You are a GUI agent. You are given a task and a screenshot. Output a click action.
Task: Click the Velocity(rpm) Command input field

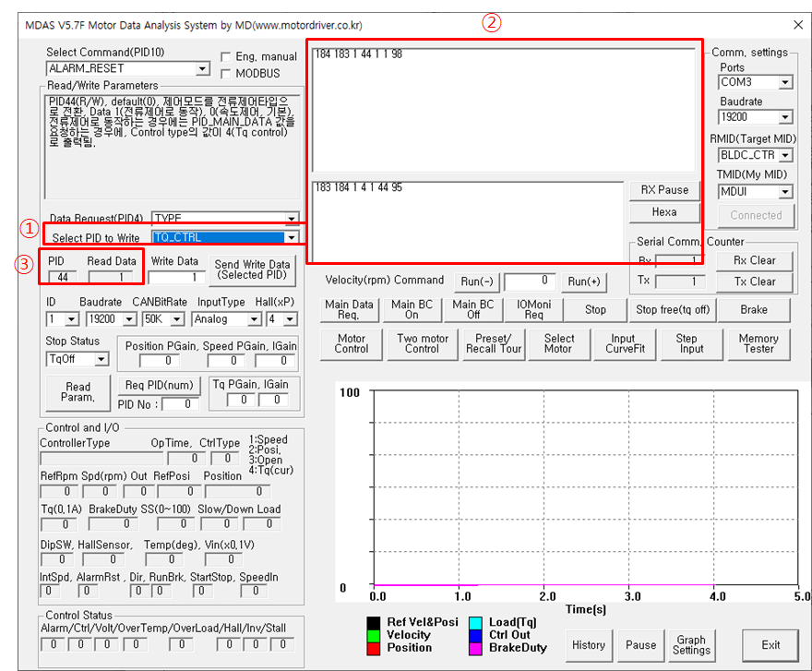pyautogui.click(x=530, y=281)
